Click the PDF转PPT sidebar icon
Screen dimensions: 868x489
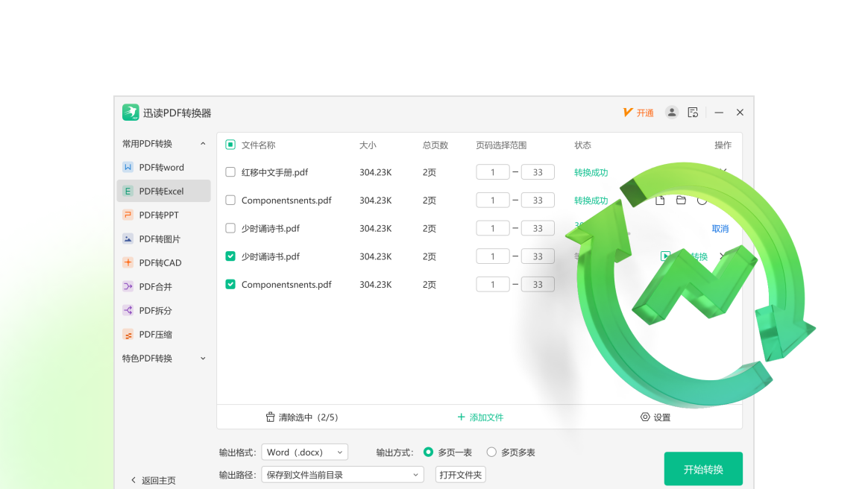pos(128,215)
